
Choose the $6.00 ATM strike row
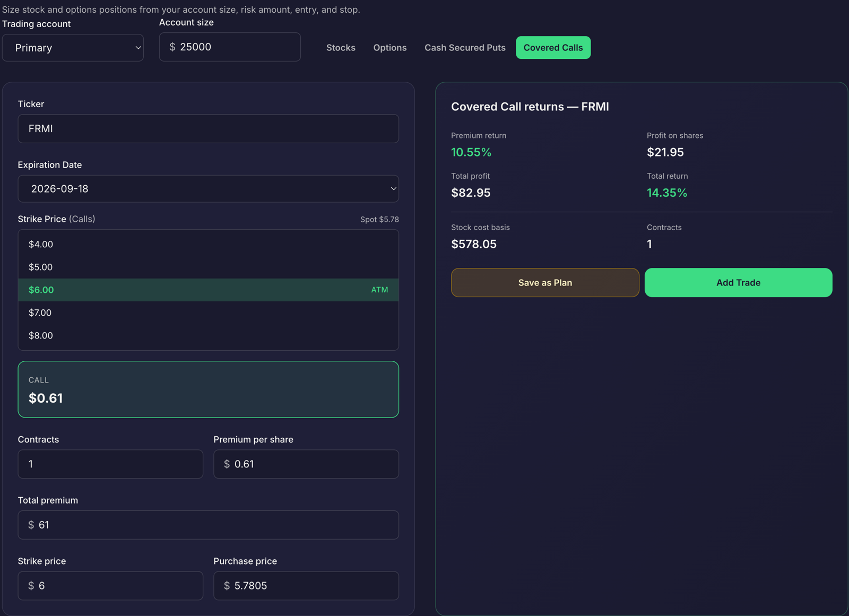point(208,290)
